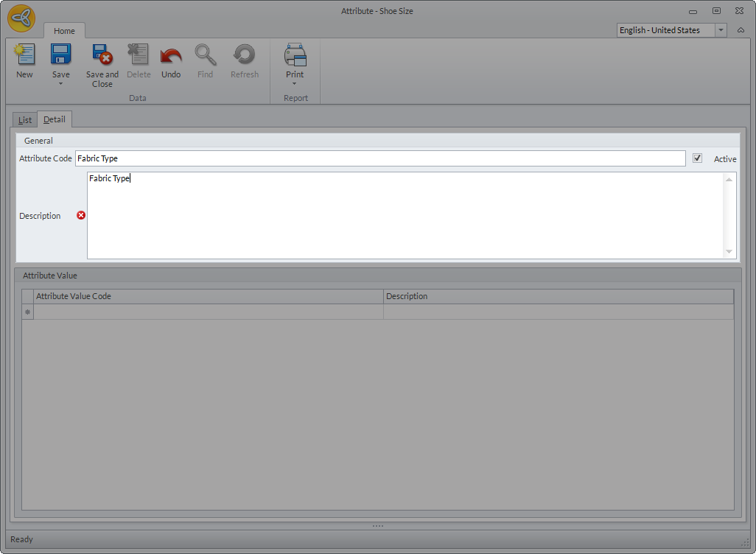Uncheck the Active checkbox
Screen dimensions: 756x554
[697, 158]
